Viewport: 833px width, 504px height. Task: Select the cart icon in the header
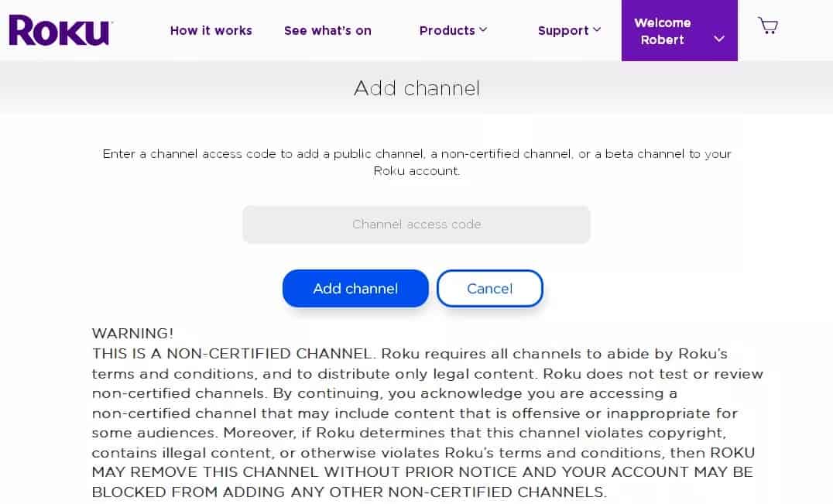coord(767,26)
